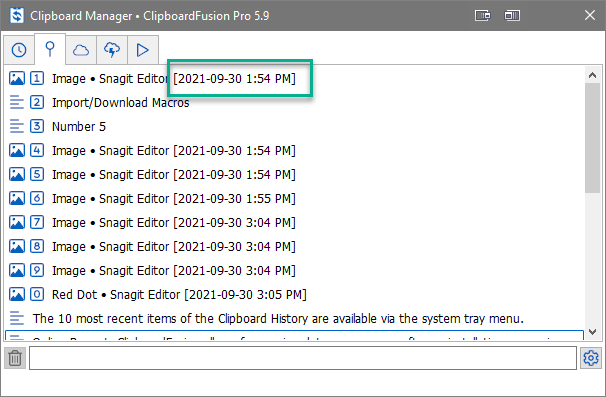Click the trash can delete icon

pyautogui.click(x=15, y=358)
